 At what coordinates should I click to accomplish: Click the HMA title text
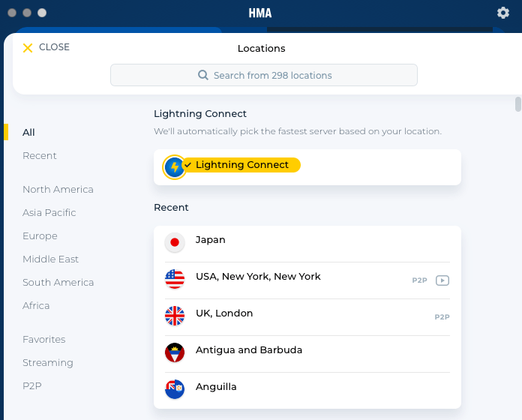(x=260, y=13)
